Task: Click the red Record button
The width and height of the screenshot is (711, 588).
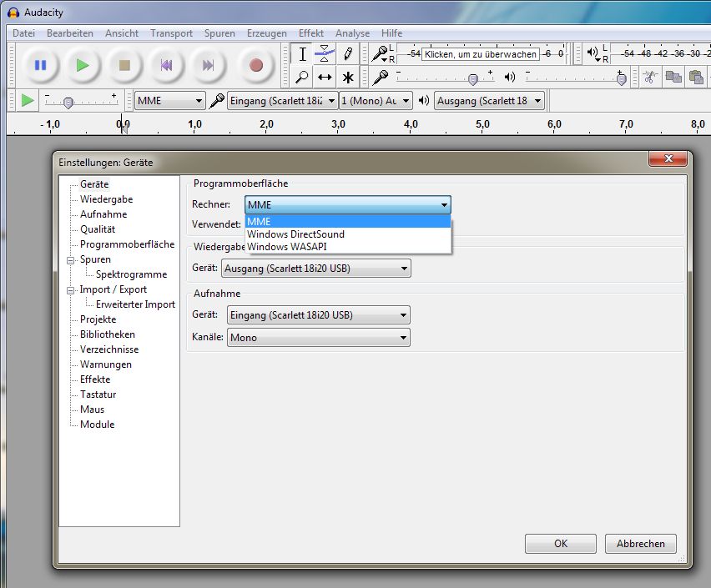Action: pos(256,65)
